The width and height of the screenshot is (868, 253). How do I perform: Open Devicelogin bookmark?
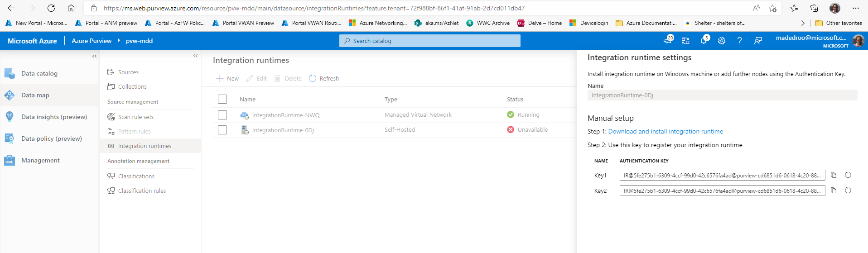point(589,23)
